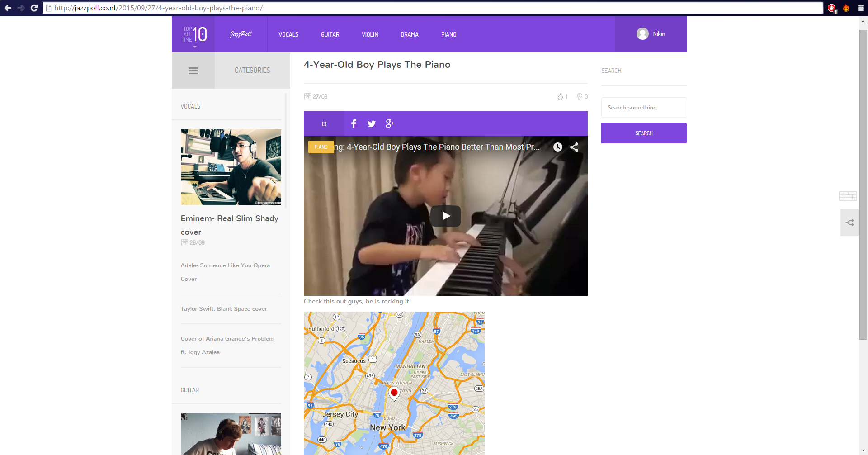This screenshot has height=455, width=868.
Task: Click the post title heading
Action: (377, 65)
